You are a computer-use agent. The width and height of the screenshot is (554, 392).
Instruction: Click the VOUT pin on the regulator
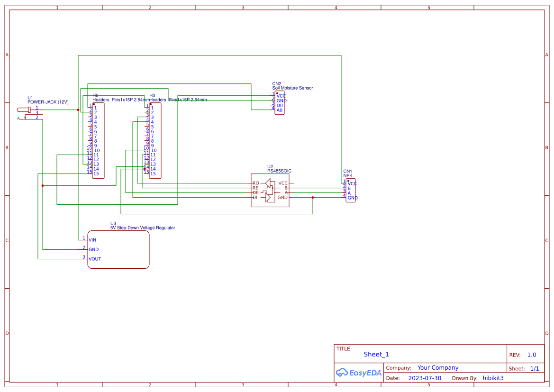(94, 259)
